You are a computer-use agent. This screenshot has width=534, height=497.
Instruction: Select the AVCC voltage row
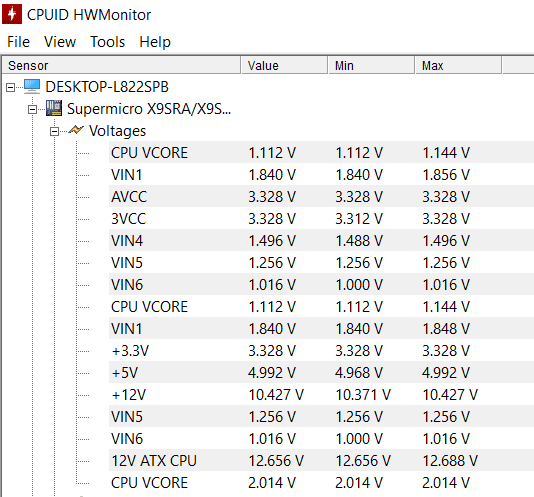321,197
